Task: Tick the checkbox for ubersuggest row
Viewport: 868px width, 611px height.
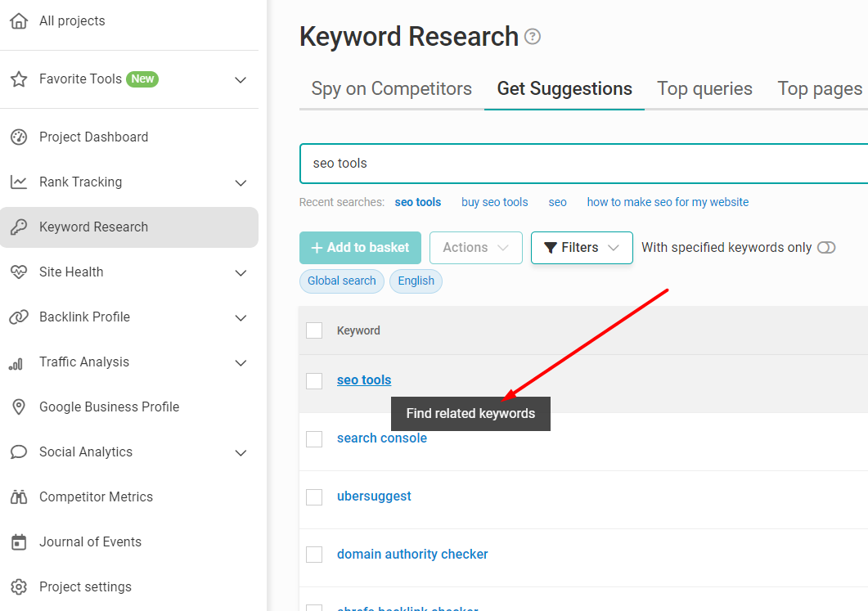Action: [x=314, y=497]
